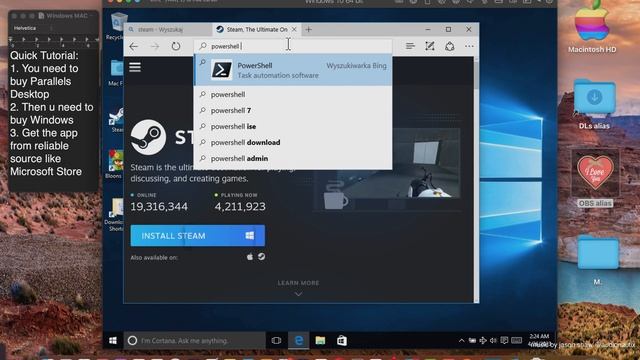
Task: Click the LEARN MORE link
Action: pyautogui.click(x=298, y=283)
